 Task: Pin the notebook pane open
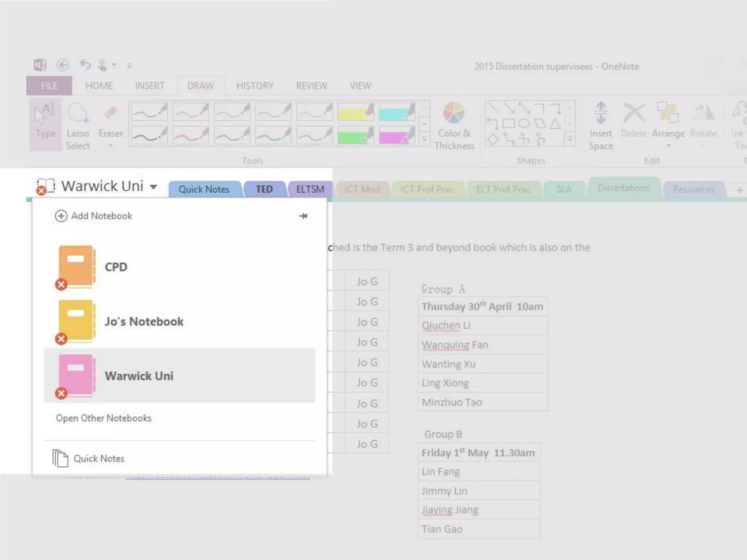click(303, 216)
